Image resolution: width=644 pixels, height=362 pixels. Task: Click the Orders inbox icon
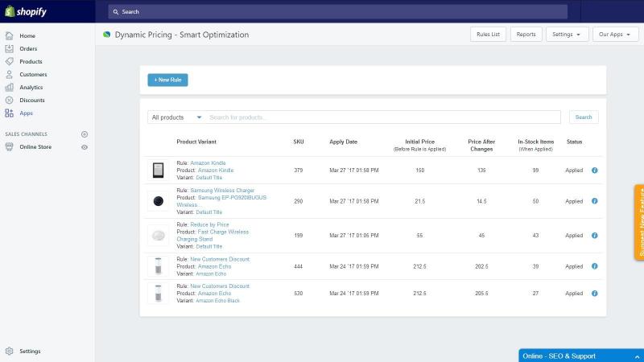pos(9,48)
